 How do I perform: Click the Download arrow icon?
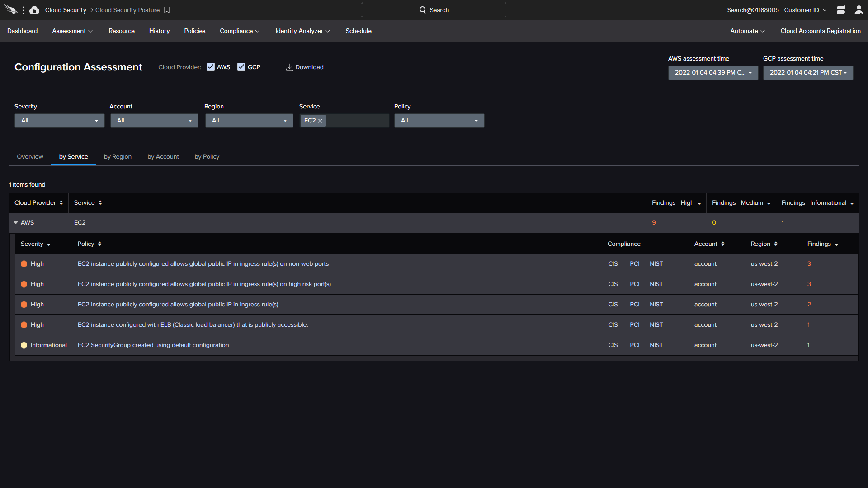pos(289,67)
